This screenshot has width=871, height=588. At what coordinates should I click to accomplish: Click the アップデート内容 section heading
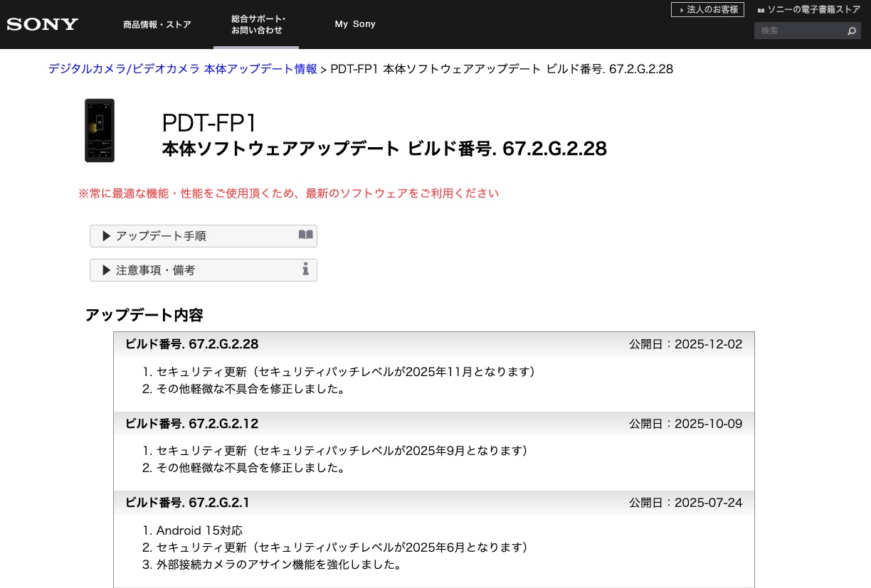144,315
